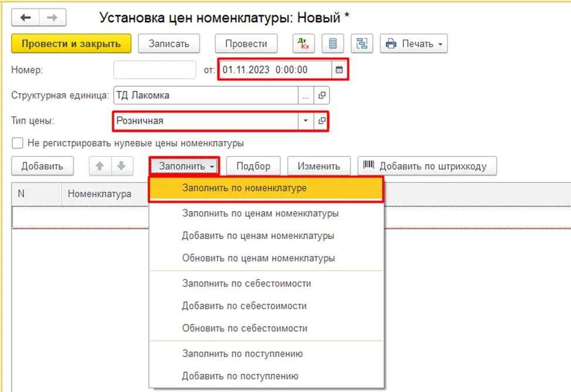Collapse the Заполнить dropdown button
Screen dimensions: 571x392
click(x=184, y=166)
